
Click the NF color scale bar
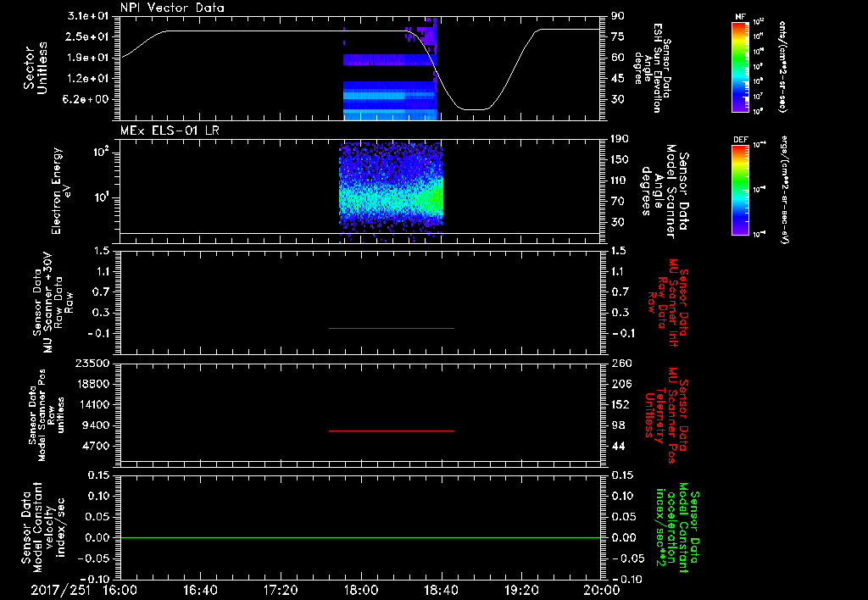(x=740, y=66)
